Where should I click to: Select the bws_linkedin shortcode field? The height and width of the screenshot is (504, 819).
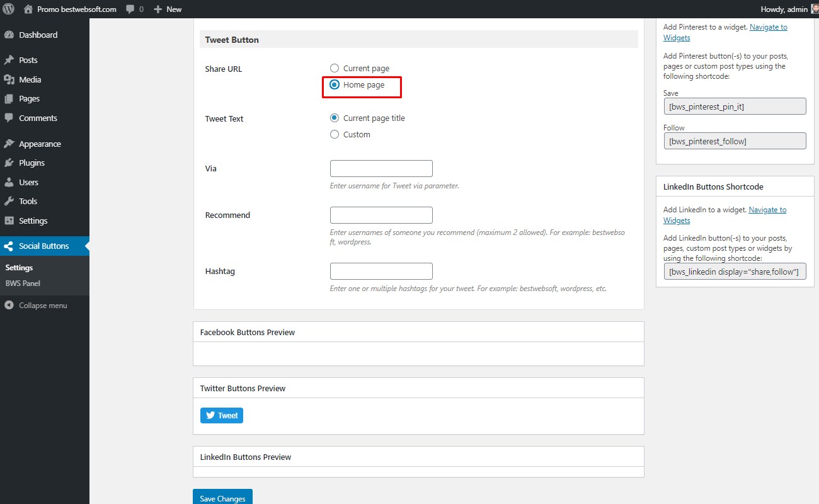pyautogui.click(x=735, y=272)
